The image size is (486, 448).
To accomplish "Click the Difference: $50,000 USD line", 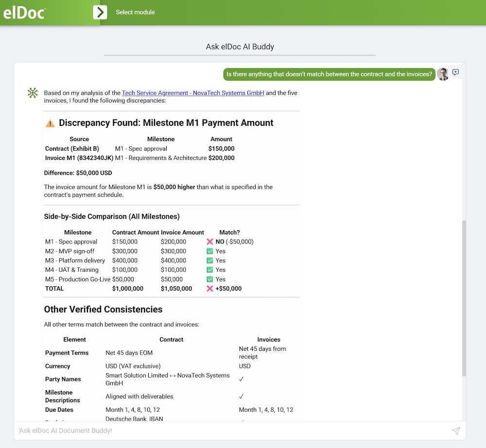I will pyautogui.click(x=78, y=173).
